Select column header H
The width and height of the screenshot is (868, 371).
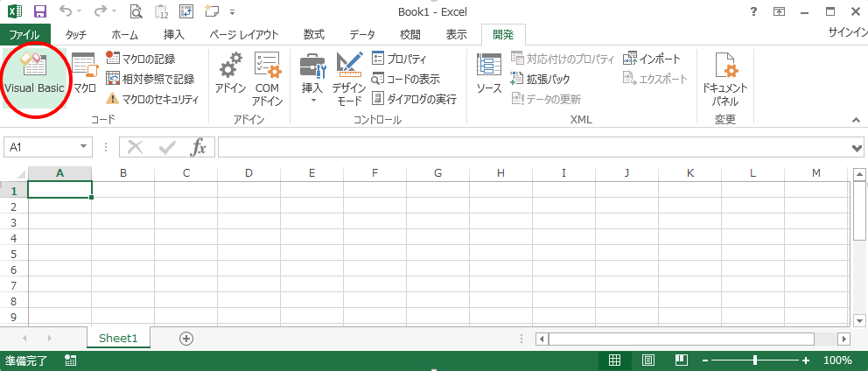[x=501, y=173]
